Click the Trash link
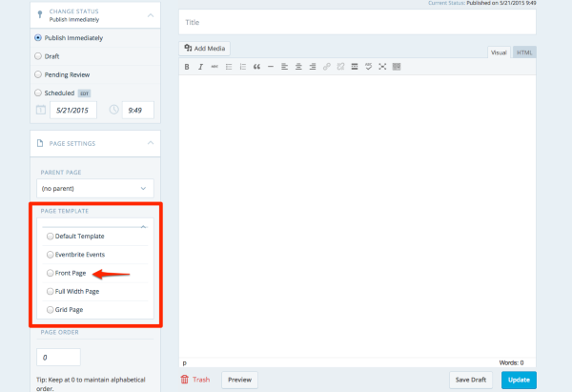 [x=201, y=380]
